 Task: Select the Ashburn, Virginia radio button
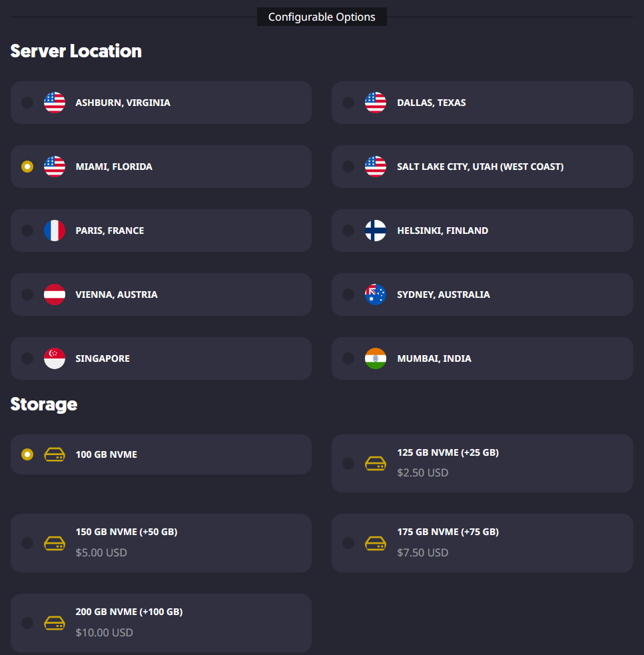pyautogui.click(x=27, y=103)
